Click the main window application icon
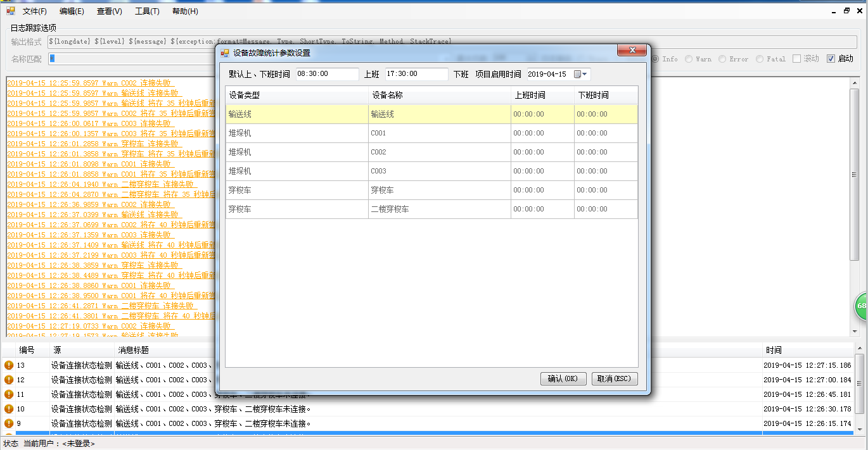 tap(11, 11)
